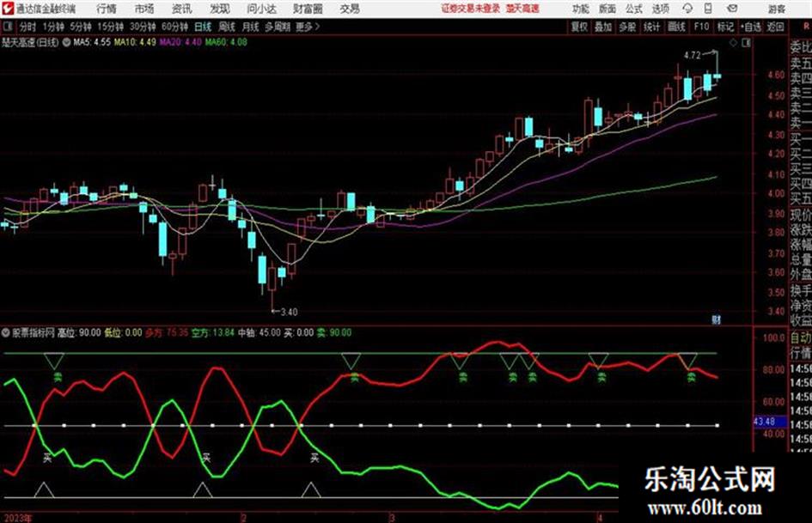Toggle the left panel icon beside 分时
The height and width of the screenshot is (523, 812).
click(x=7, y=27)
